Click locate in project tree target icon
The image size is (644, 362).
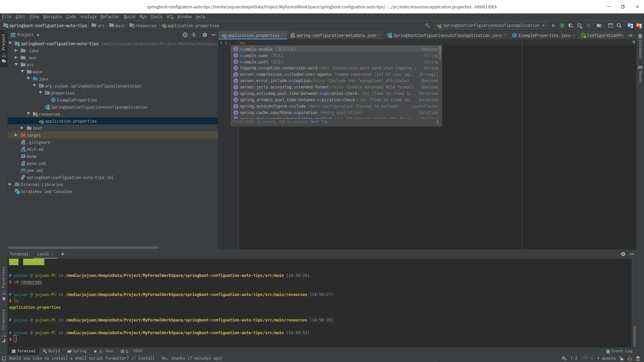point(185,35)
